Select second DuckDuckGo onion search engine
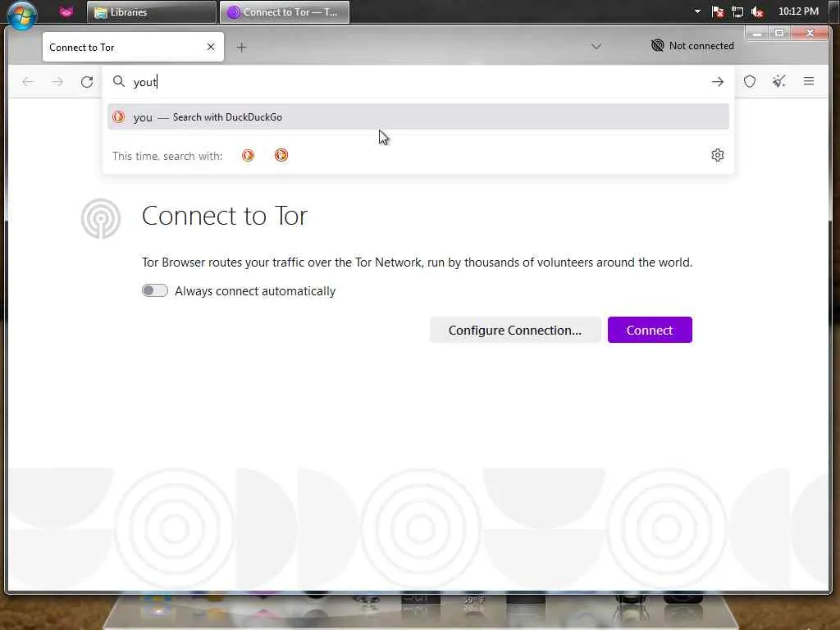 (x=281, y=155)
